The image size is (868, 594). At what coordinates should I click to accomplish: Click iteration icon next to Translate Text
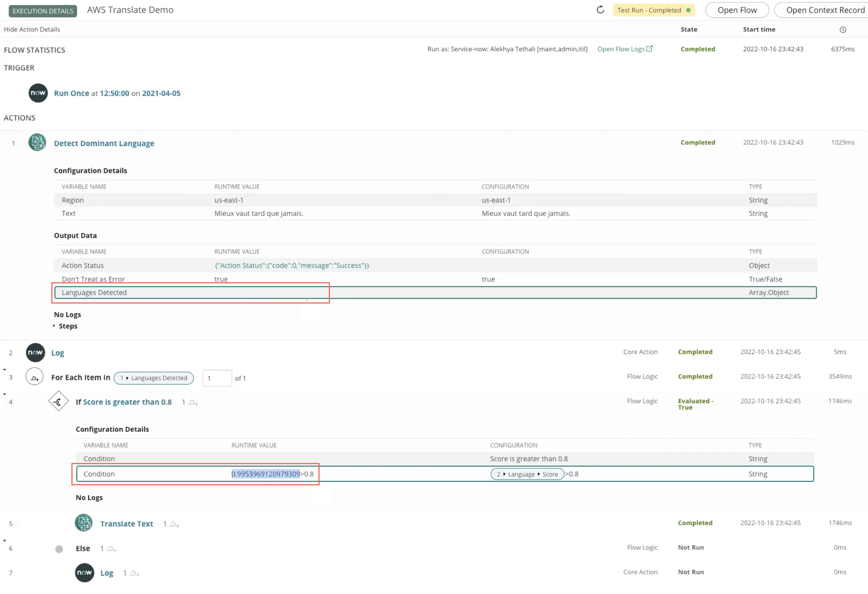(175, 524)
